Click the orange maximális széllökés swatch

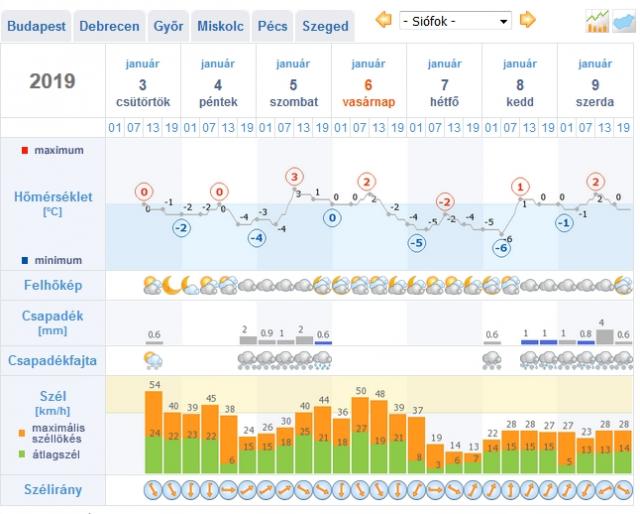click(22, 433)
